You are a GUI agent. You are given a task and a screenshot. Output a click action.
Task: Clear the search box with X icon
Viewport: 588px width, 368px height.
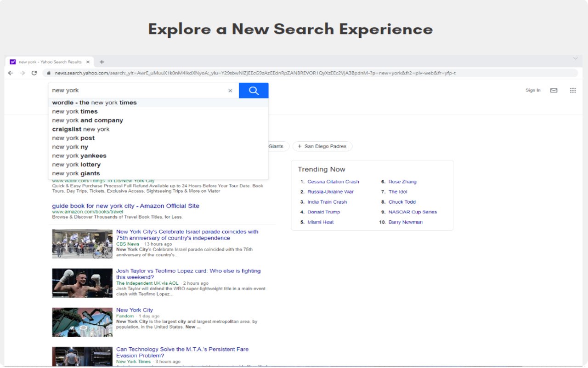(230, 91)
